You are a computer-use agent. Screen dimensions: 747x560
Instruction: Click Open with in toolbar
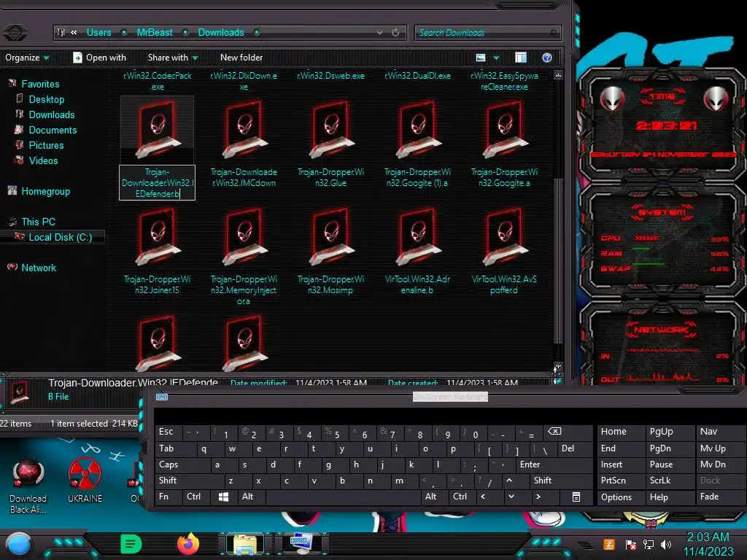(x=99, y=58)
